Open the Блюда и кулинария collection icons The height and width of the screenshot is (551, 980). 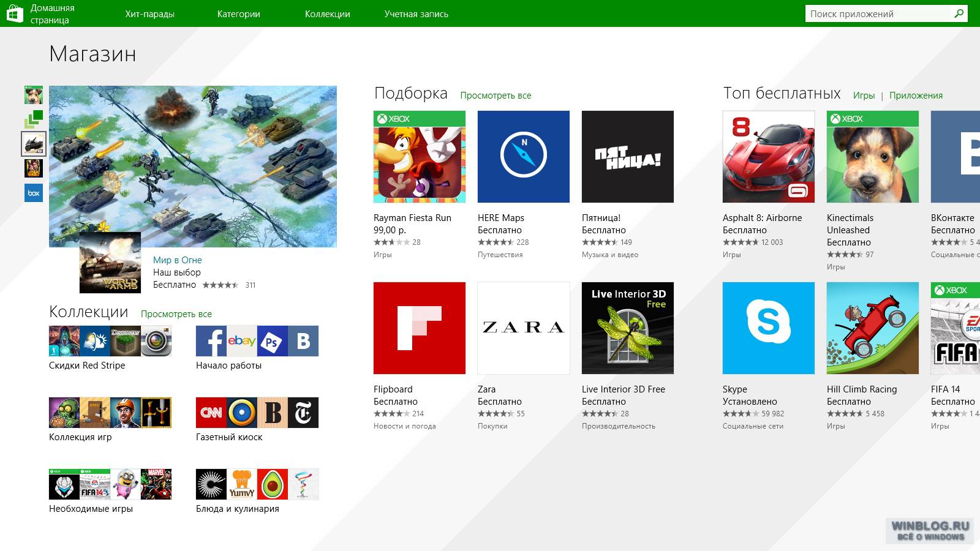[257, 484]
